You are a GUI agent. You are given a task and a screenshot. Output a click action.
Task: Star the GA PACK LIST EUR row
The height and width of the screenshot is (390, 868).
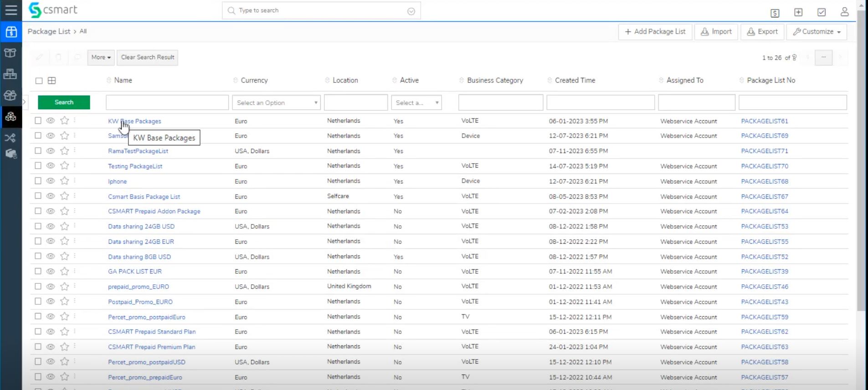coord(65,271)
